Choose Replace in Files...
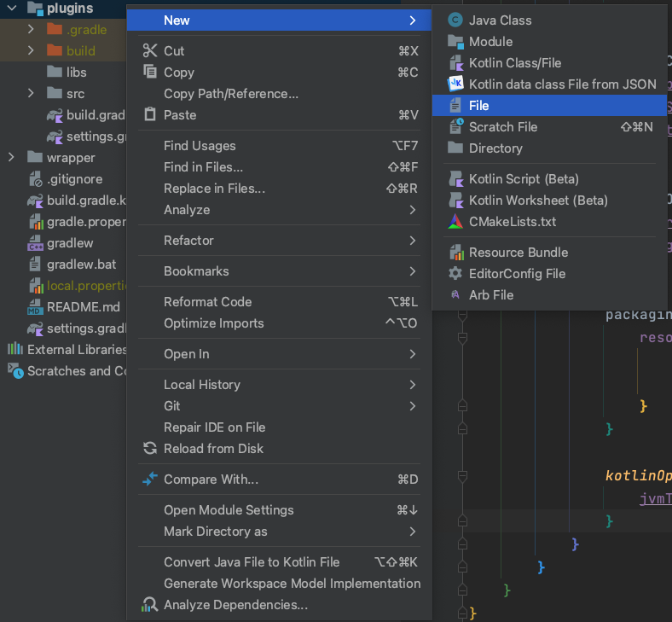Screen dimensions: 672x622 click(280, 189)
